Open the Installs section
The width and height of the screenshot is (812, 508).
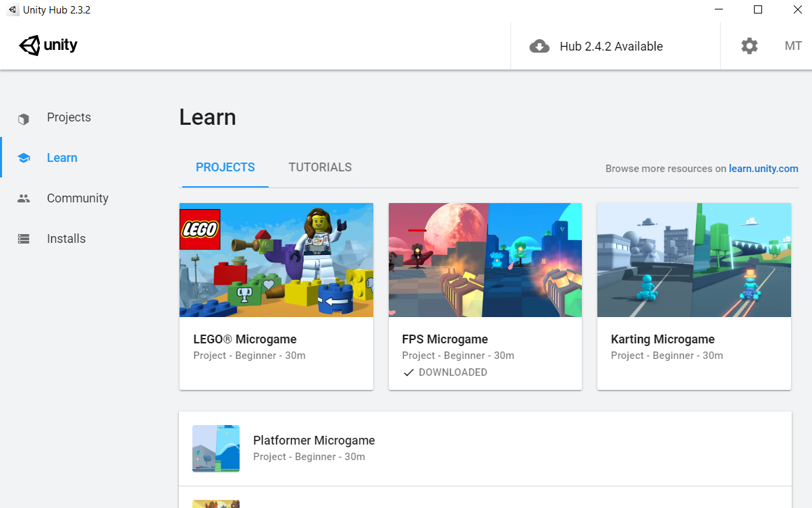point(66,239)
